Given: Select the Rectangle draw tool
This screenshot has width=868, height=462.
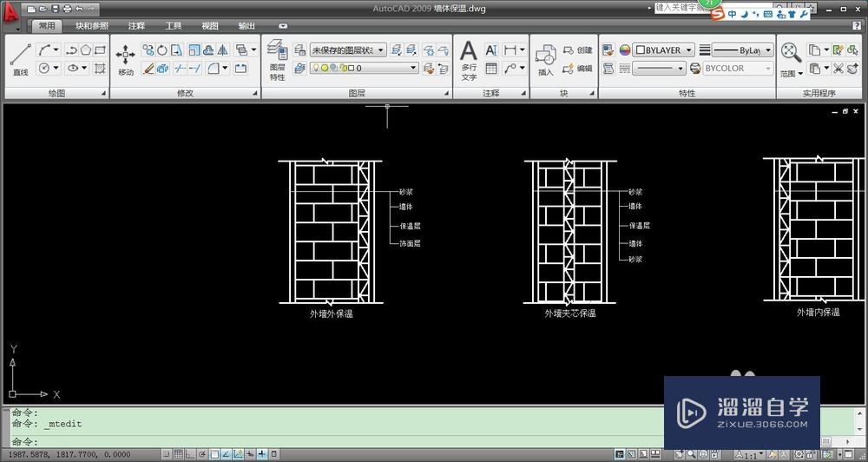Looking at the screenshot, I should [x=100, y=49].
